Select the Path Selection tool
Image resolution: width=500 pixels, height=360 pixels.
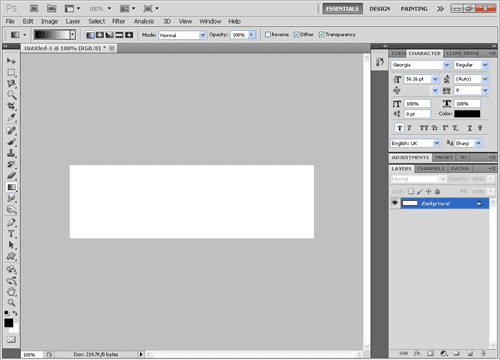tap(11, 245)
